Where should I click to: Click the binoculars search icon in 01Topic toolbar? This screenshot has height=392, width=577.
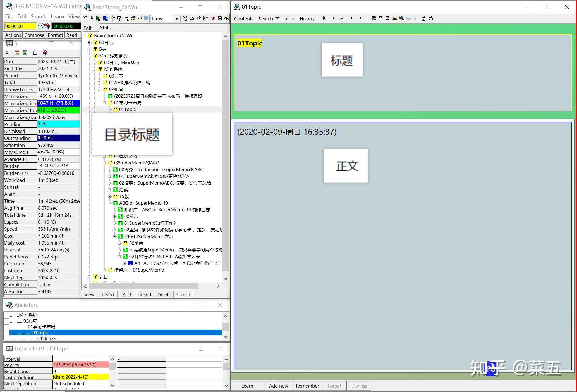(431, 18)
